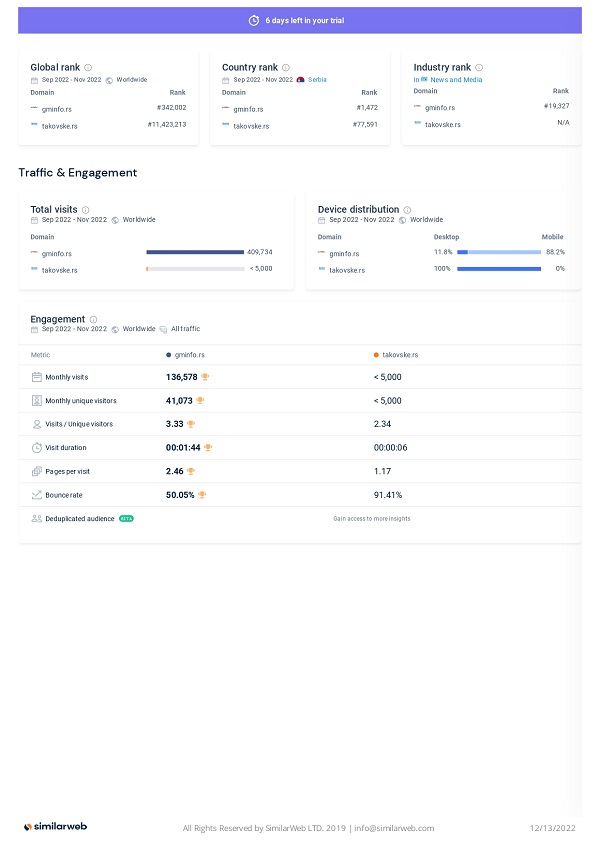Click the trophy icon next to 136,578
Screen dimensions: 600x848
(205, 377)
